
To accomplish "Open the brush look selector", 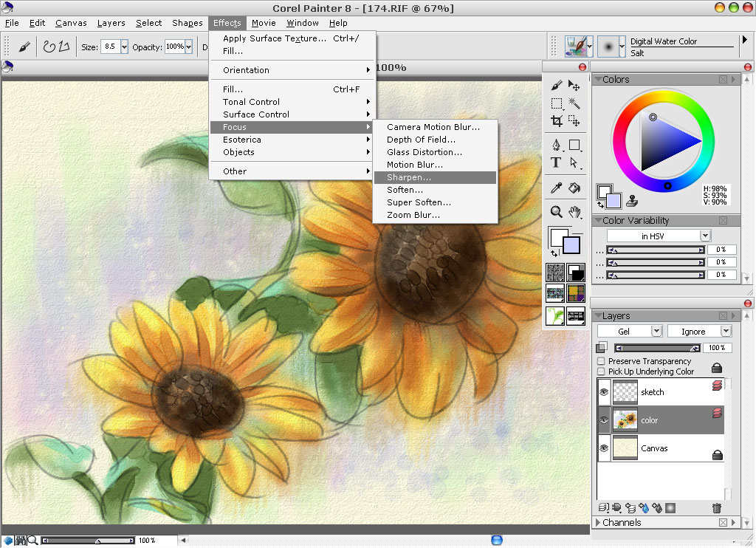I will (x=576, y=316).
